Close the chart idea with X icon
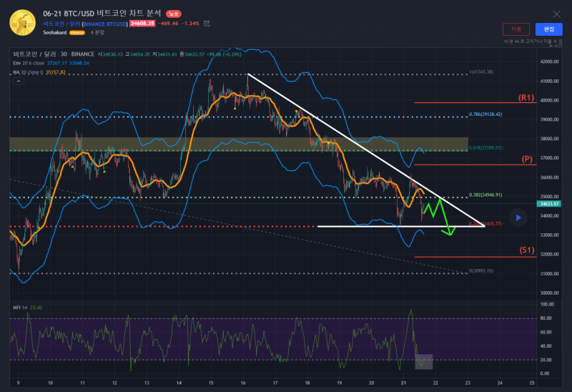 coord(557,14)
